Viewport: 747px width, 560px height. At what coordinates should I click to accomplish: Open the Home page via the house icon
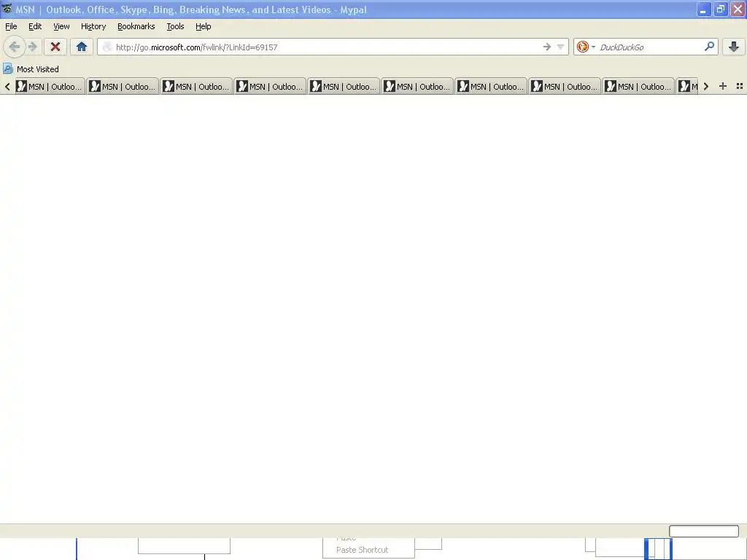(82, 47)
